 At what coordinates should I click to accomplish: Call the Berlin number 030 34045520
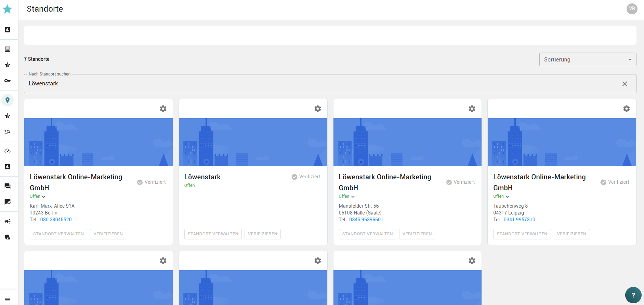pos(56,220)
